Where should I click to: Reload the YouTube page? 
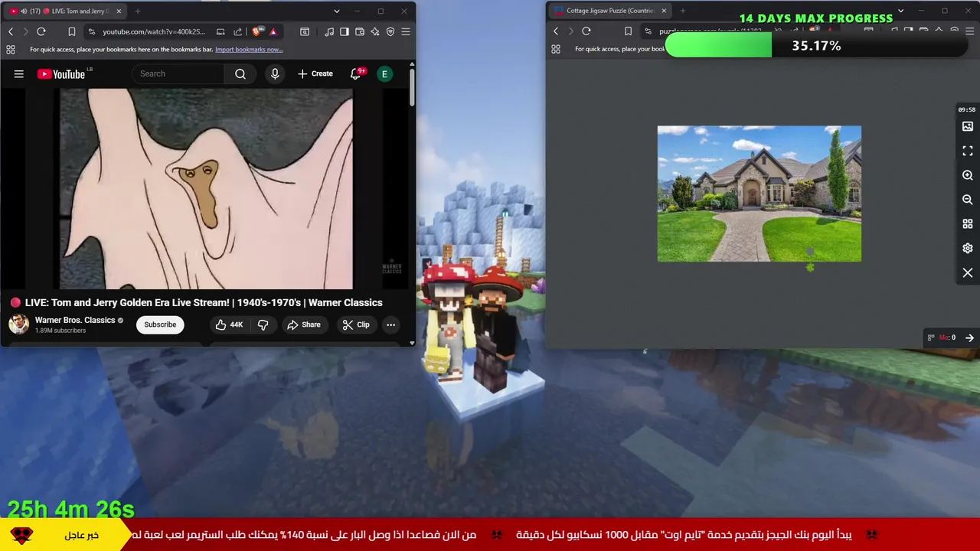point(41,31)
